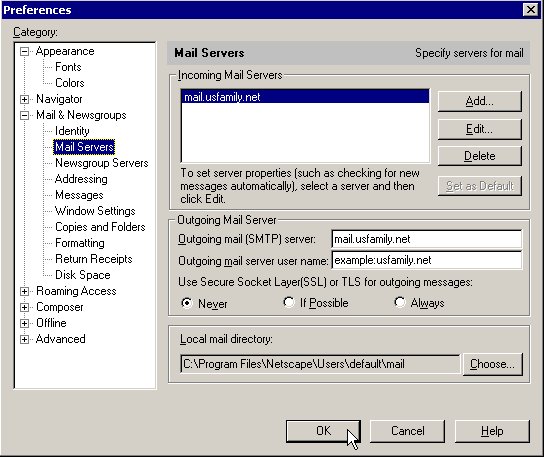Image resolution: width=544 pixels, height=457 pixels.
Task: Click Edit... for selected mail server
Action: point(479,129)
